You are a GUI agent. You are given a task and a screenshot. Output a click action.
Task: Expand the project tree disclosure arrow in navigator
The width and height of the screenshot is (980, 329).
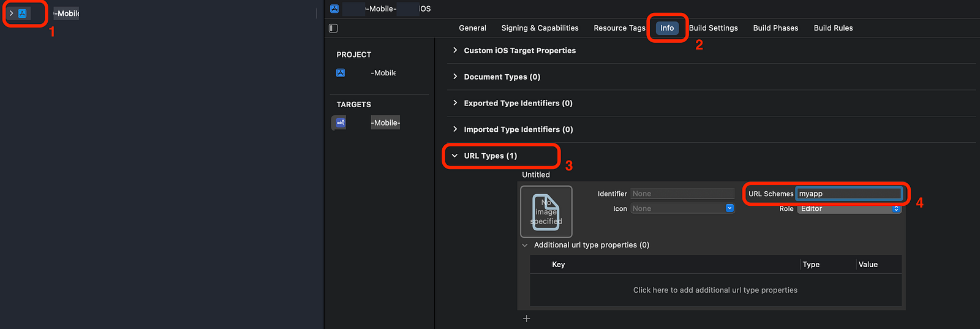click(x=11, y=13)
